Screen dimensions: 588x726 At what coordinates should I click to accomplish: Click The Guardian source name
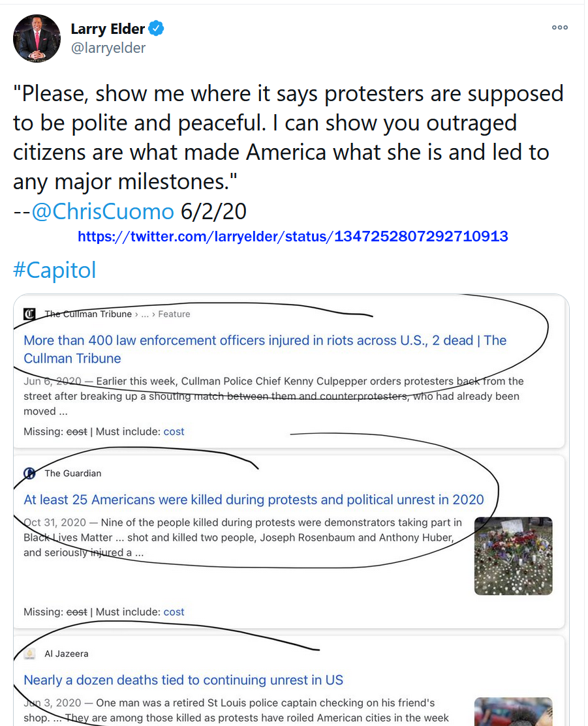(73, 473)
